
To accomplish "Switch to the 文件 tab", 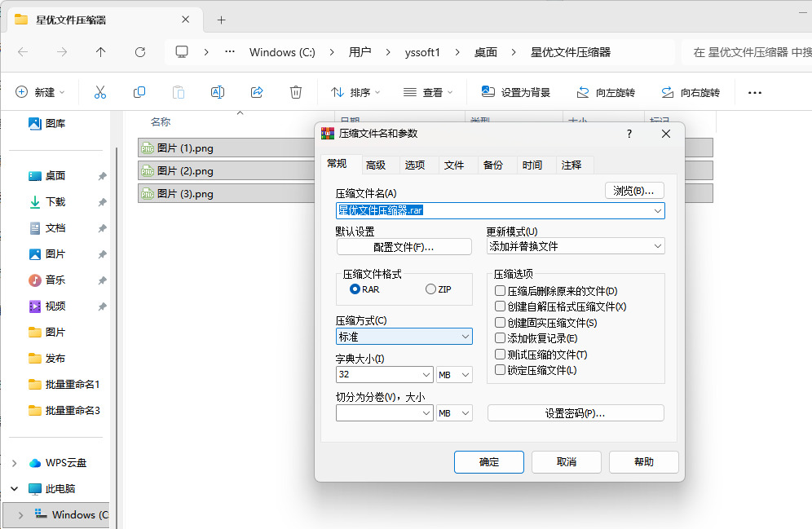I will tap(454, 165).
